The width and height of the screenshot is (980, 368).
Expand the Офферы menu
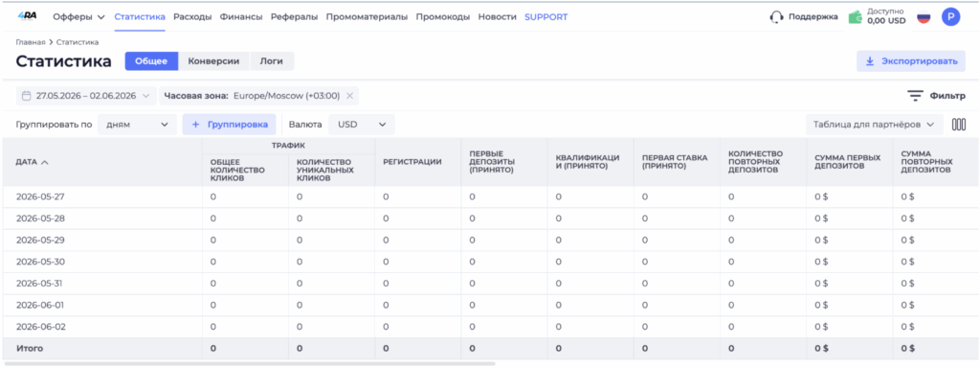pos(79,17)
